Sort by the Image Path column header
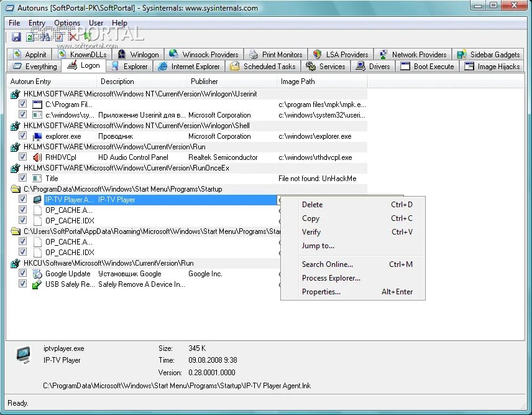This screenshot has width=532, height=415. [322, 82]
